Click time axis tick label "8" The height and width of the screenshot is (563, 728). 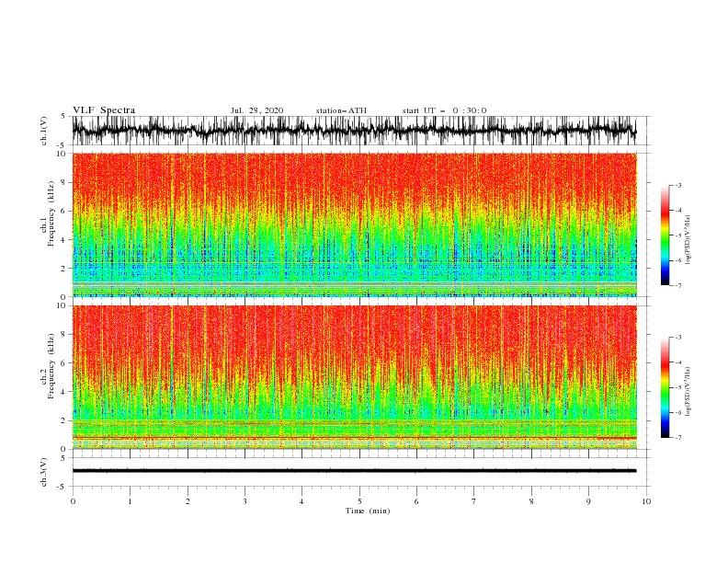531,501
